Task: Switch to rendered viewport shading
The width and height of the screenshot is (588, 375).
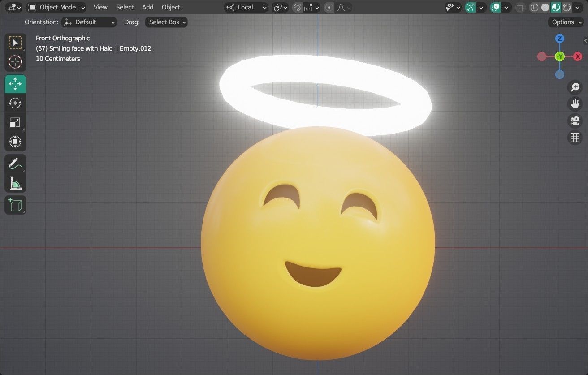Action: (567, 7)
